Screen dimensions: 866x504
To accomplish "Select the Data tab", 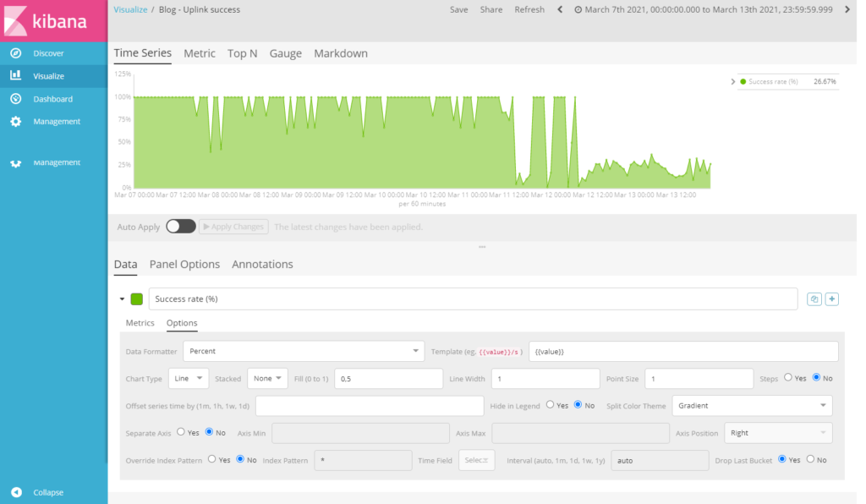I will point(125,265).
